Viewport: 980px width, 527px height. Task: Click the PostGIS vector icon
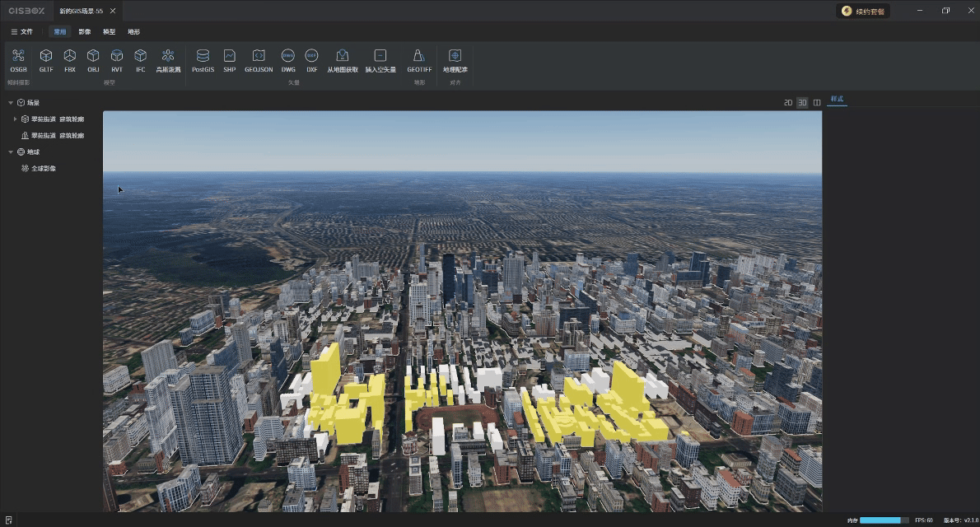point(203,56)
